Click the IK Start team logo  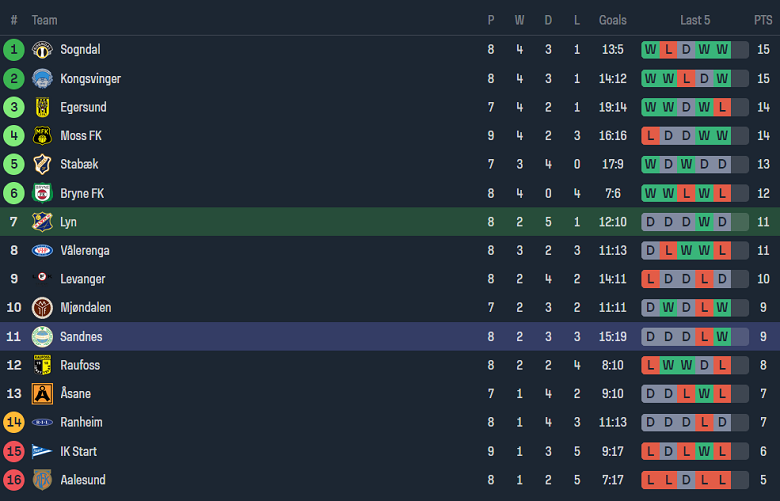tap(42, 451)
